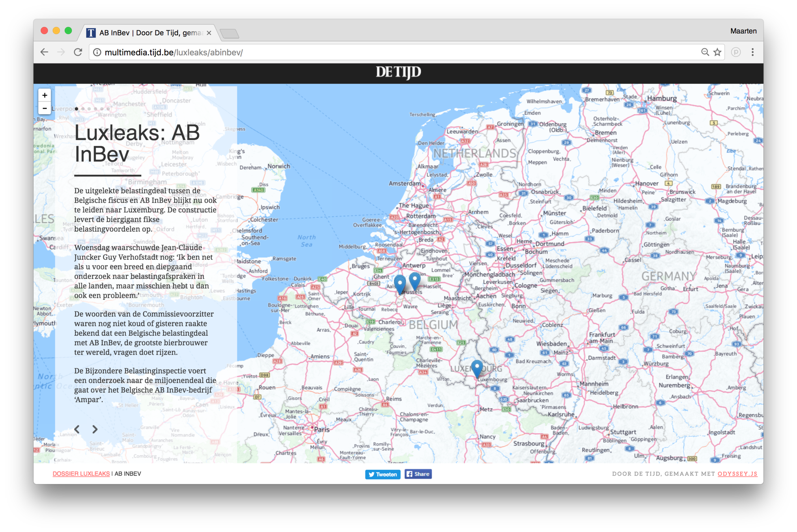Reload the page
The width and height of the screenshot is (797, 532).
point(78,52)
